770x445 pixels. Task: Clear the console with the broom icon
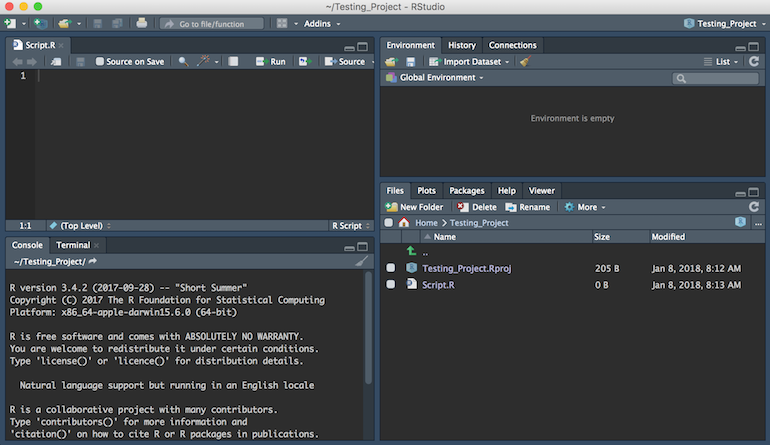361,261
